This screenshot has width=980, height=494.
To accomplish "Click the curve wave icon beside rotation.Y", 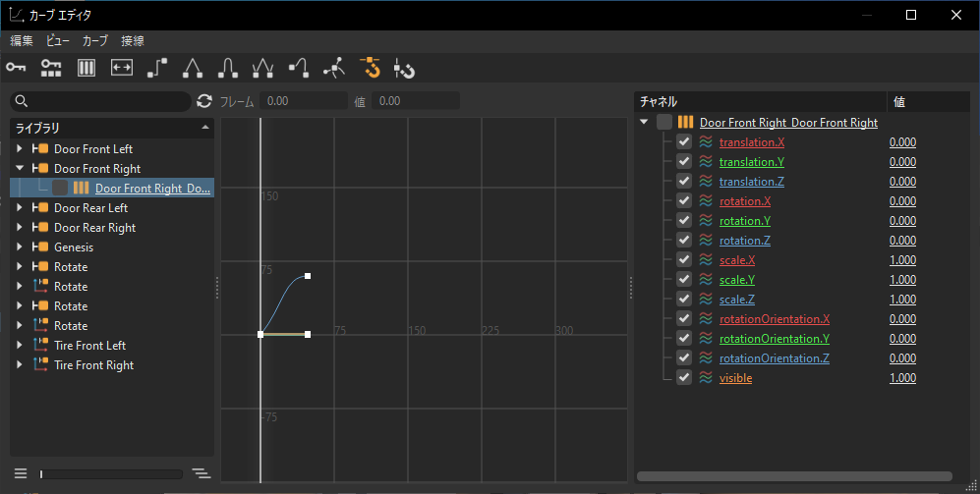I will pyautogui.click(x=706, y=220).
